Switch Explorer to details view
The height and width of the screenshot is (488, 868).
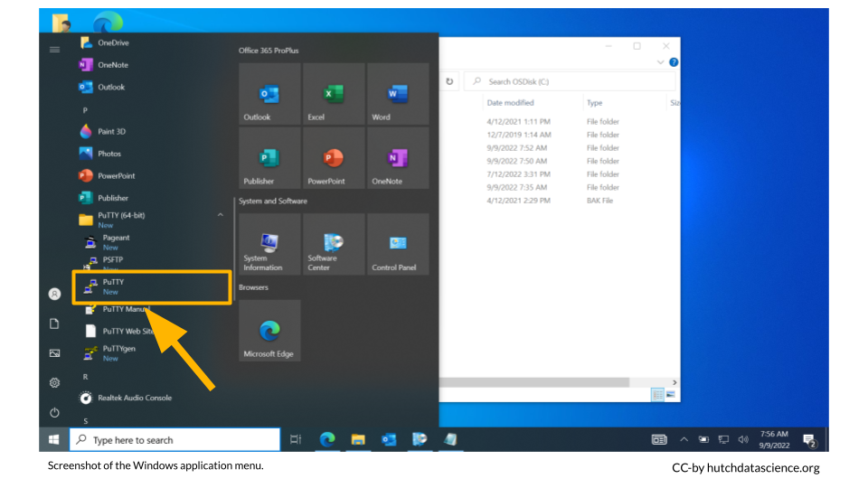click(x=657, y=395)
